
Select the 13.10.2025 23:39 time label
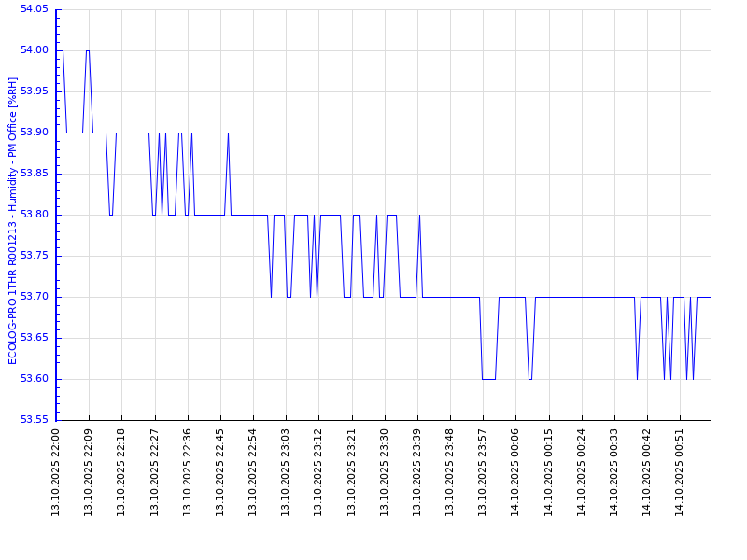click(417, 472)
